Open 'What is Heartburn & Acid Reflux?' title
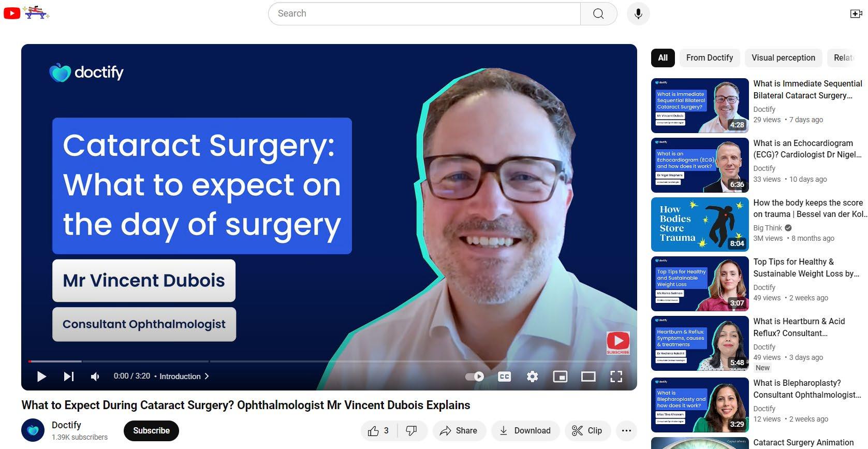Screen dimensions: 868x449 tap(799, 327)
